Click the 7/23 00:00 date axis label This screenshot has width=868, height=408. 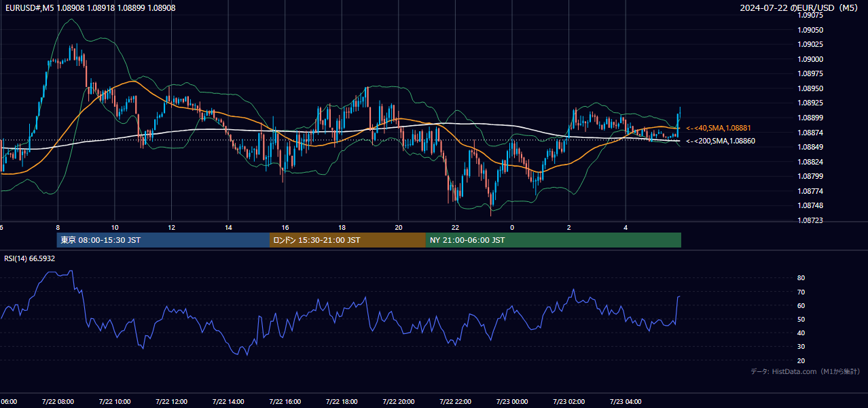pyautogui.click(x=512, y=401)
